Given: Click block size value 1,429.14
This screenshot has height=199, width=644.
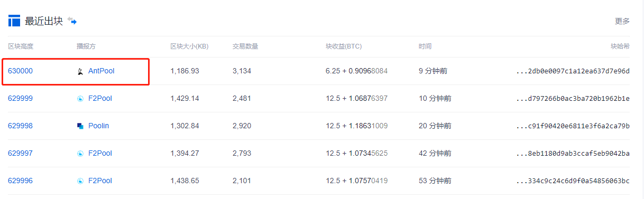Looking at the screenshot, I should [x=185, y=98].
